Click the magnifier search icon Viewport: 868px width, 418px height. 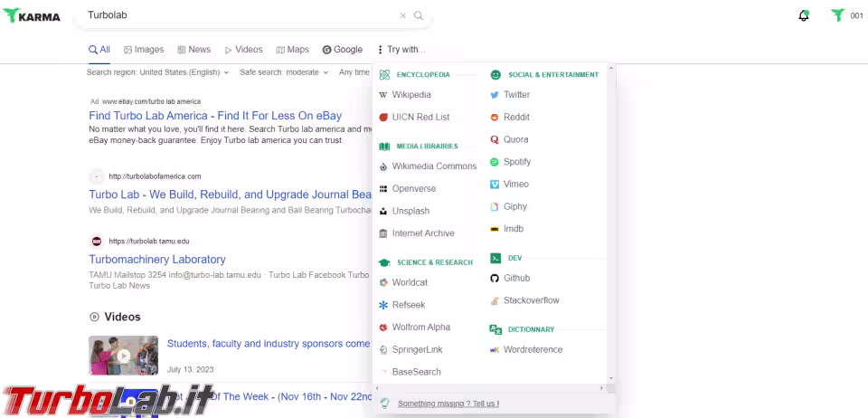pyautogui.click(x=419, y=15)
